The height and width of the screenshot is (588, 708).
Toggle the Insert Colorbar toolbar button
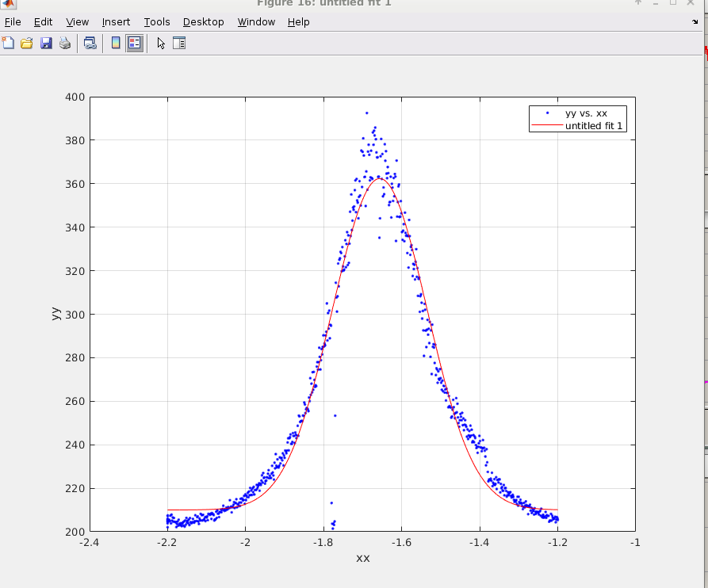coord(116,43)
